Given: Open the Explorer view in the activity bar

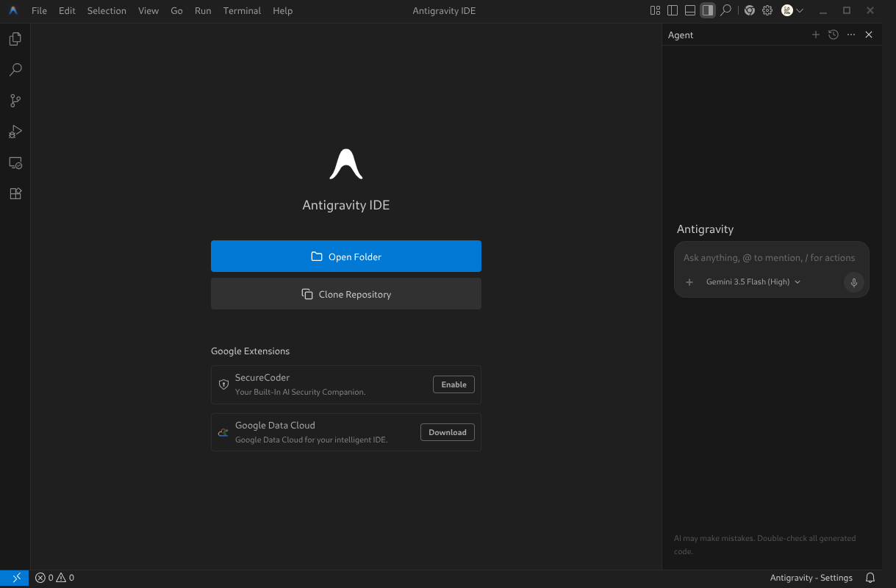Looking at the screenshot, I should click(15, 39).
